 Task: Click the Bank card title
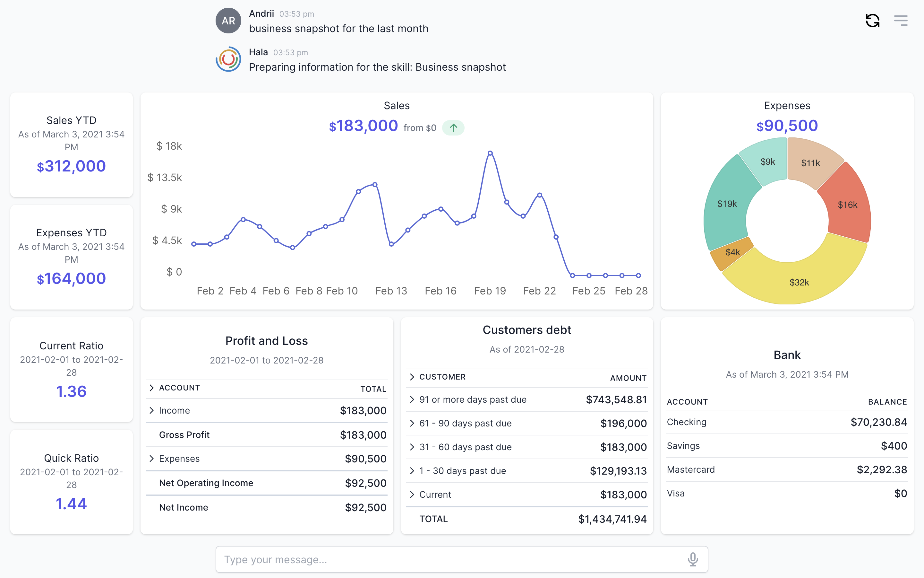787,355
